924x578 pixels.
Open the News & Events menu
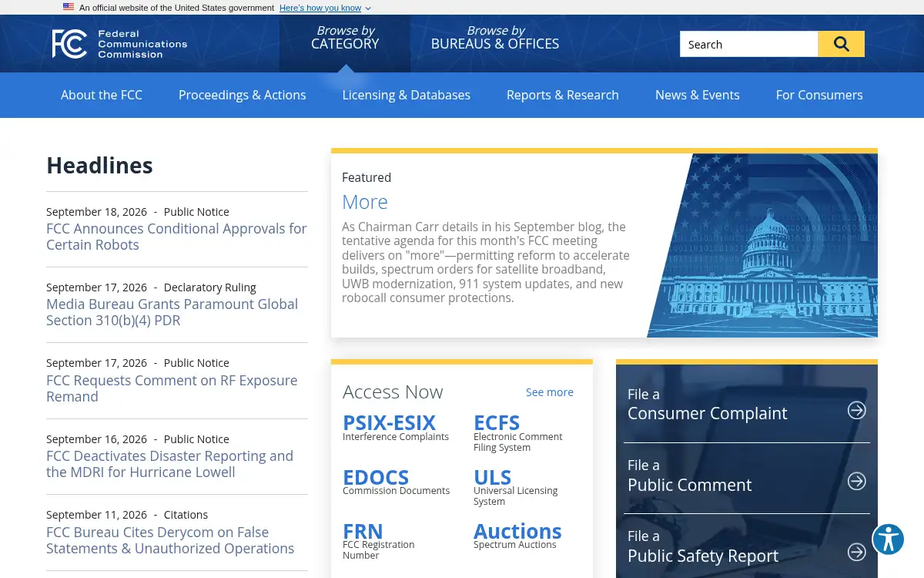click(698, 95)
